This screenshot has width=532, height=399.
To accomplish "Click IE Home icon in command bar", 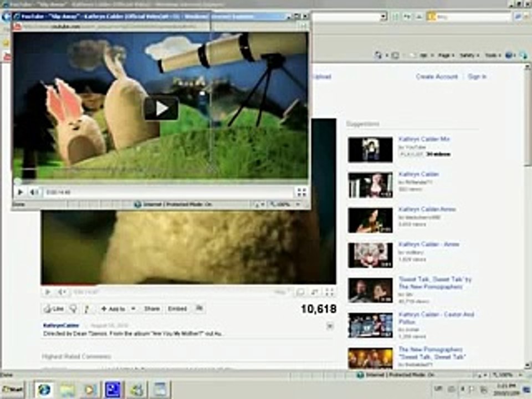I will (378, 55).
